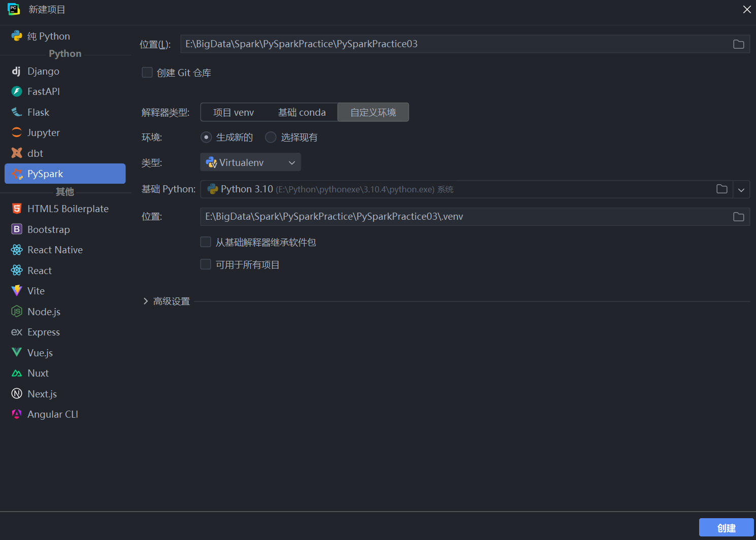Select the Jupyter project icon
This screenshot has width=756, height=540.
(x=17, y=132)
